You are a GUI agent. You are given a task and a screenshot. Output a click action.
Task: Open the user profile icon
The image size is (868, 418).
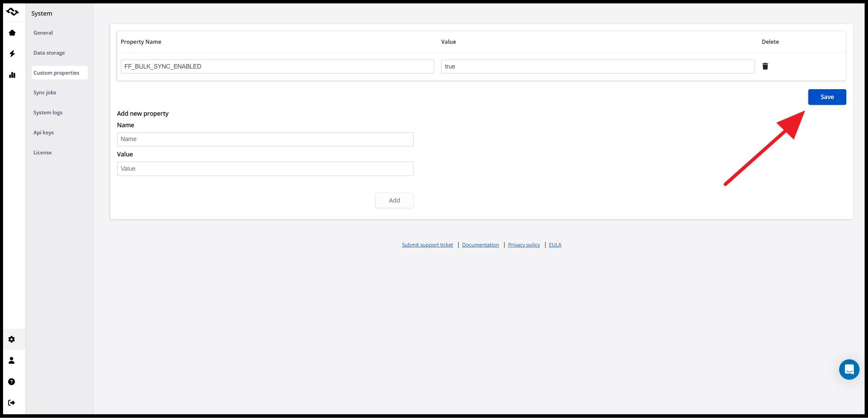coord(12,360)
